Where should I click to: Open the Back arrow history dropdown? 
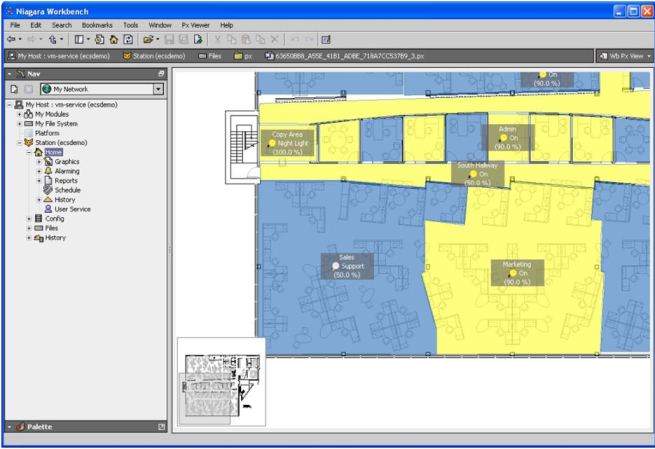click(20, 40)
